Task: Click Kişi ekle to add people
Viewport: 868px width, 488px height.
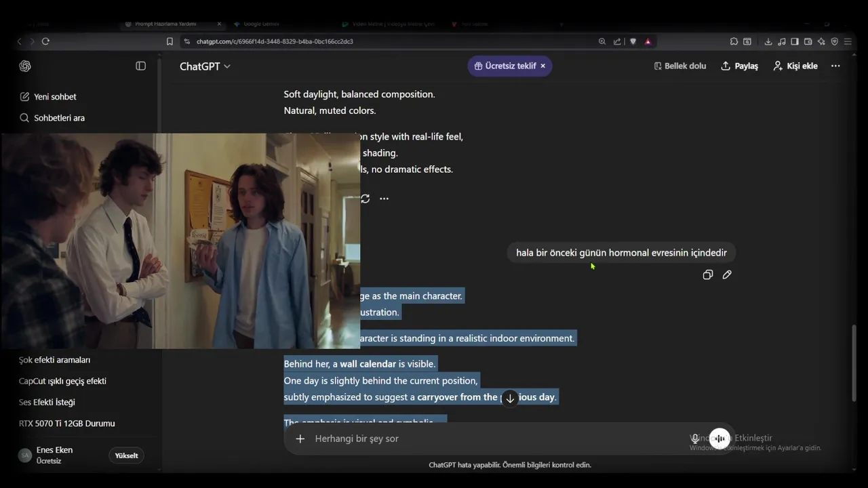Action: coord(795,66)
